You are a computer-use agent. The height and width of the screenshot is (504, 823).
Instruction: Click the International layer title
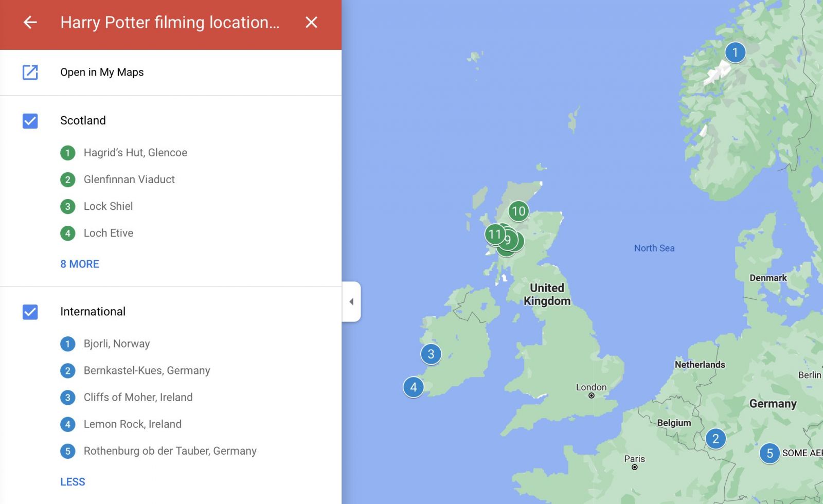(93, 312)
